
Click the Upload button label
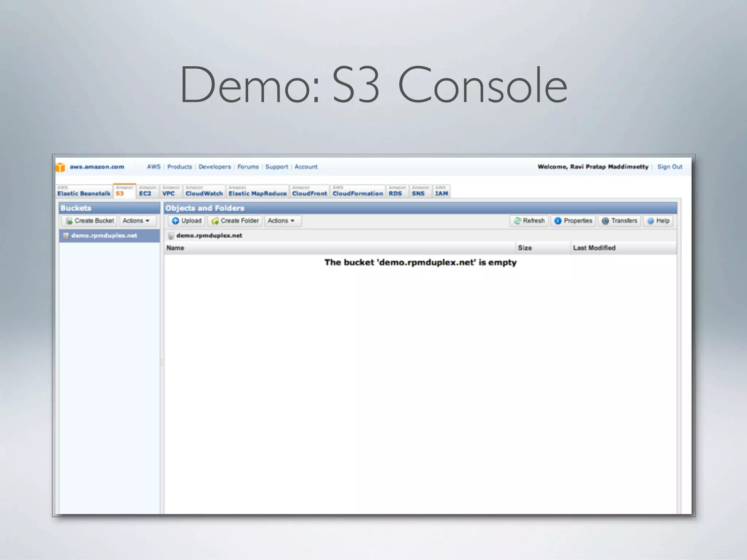(x=191, y=221)
